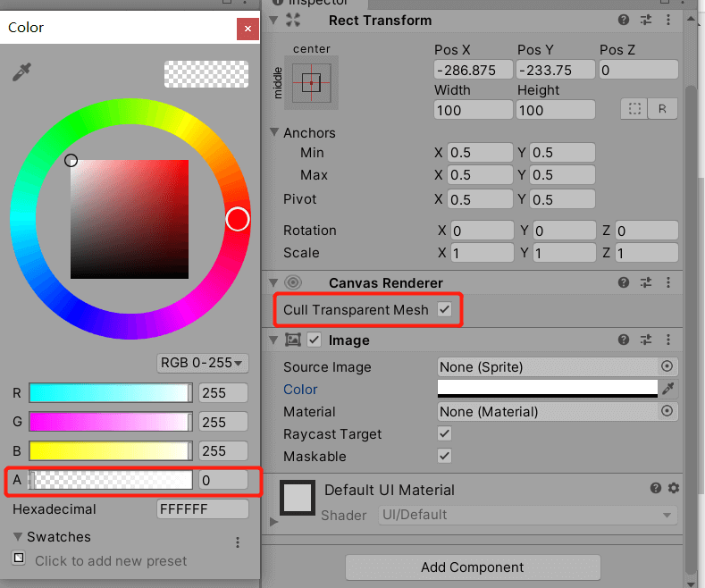Open Rect Transform help reference
This screenshot has width=705, height=588.
[x=623, y=20]
